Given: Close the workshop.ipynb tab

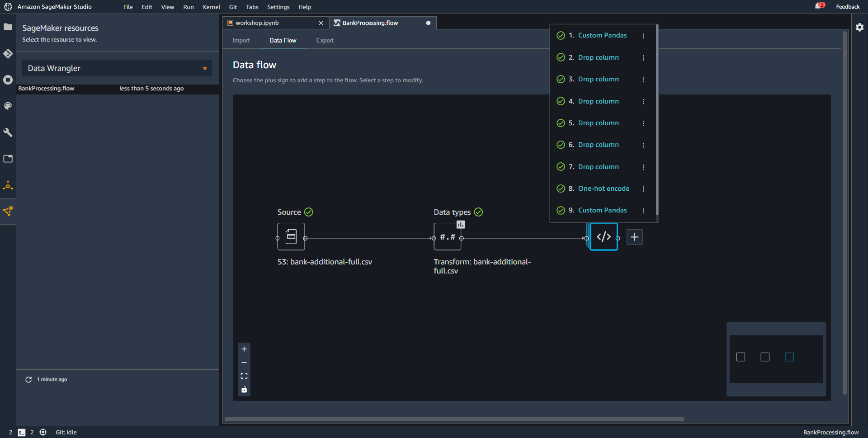Looking at the screenshot, I should point(321,23).
